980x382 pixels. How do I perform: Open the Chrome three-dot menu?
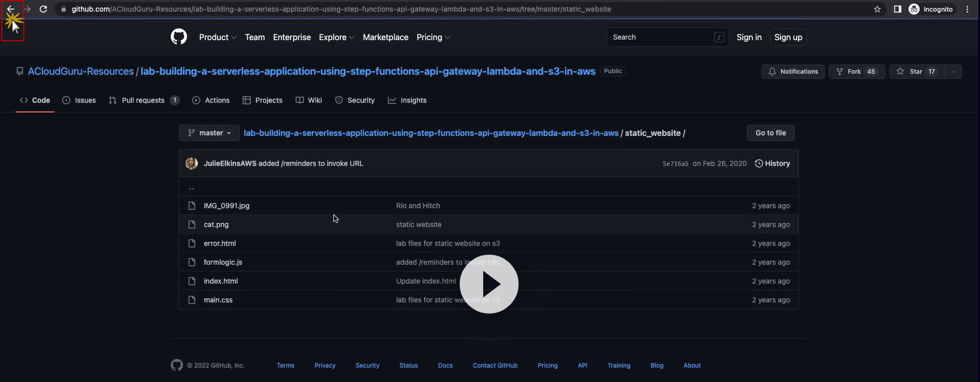(x=968, y=9)
